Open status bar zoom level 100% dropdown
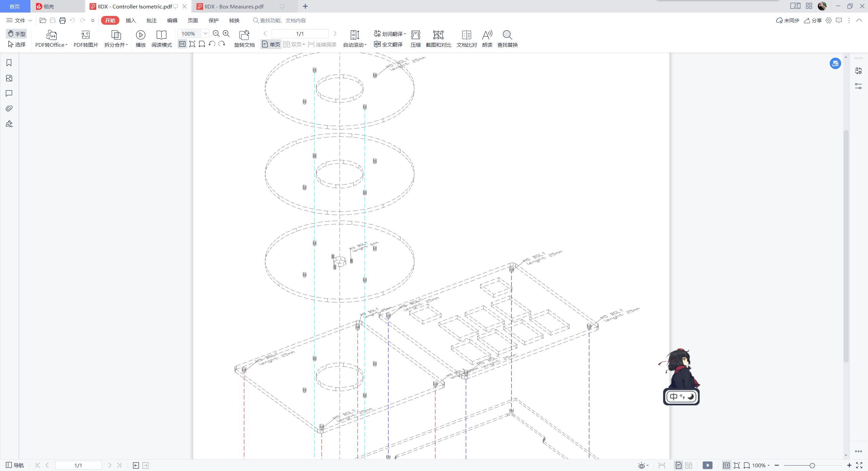868x471 pixels. click(x=761, y=465)
